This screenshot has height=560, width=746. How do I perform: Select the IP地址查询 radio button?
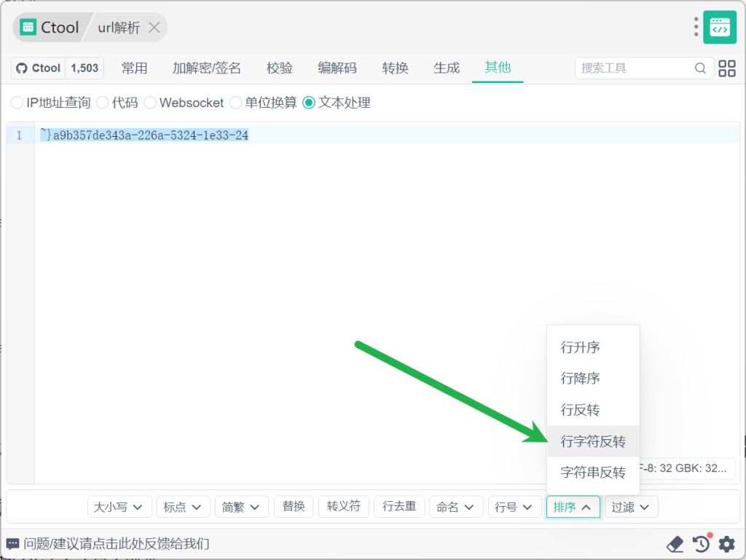click(17, 103)
